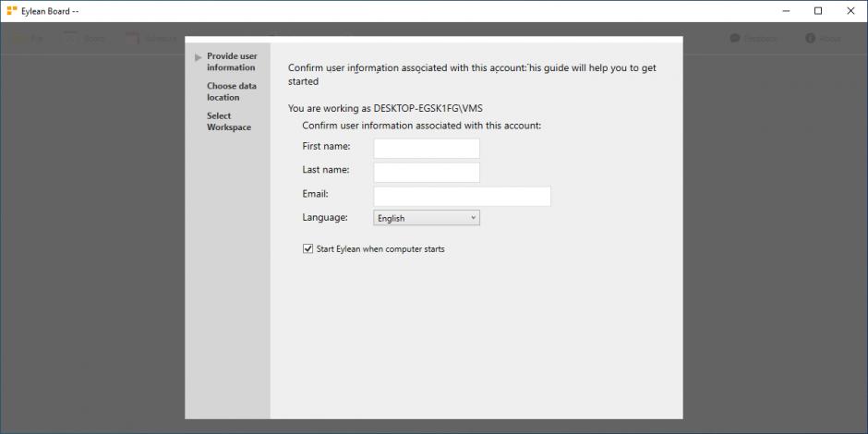Click the DESKTOP-EGSK1FG\VMS account text
The width and height of the screenshot is (868, 434).
428,109
